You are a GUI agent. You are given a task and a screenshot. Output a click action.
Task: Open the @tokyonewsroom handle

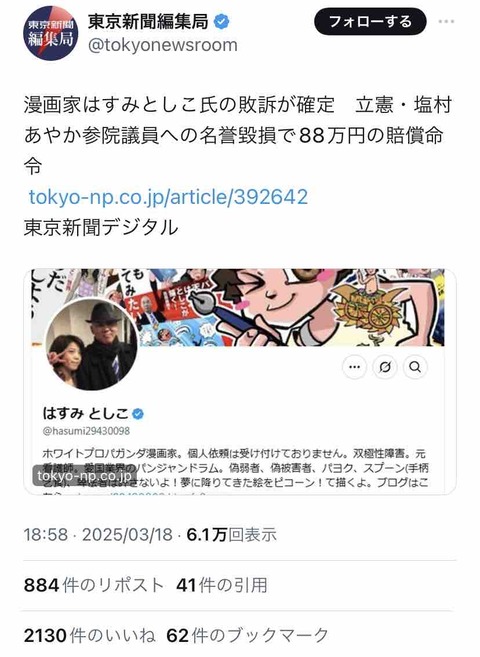pos(163,45)
